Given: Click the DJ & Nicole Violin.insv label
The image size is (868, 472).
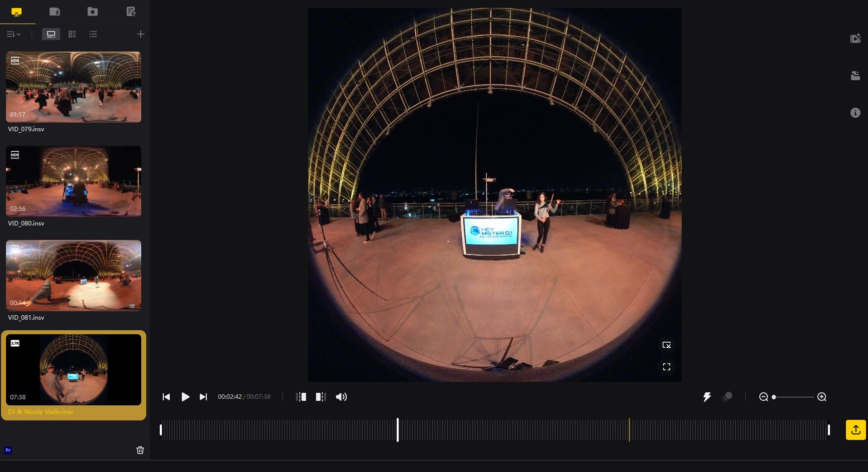Looking at the screenshot, I should (x=41, y=412).
